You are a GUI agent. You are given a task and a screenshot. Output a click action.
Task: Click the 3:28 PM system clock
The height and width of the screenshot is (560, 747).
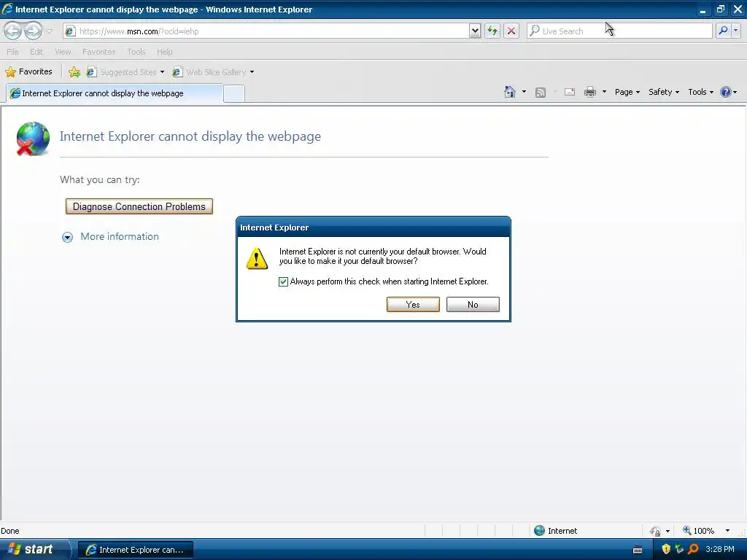[720, 549]
